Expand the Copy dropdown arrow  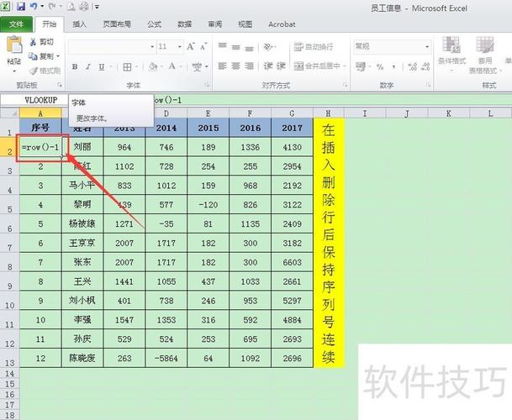coord(58,56)
